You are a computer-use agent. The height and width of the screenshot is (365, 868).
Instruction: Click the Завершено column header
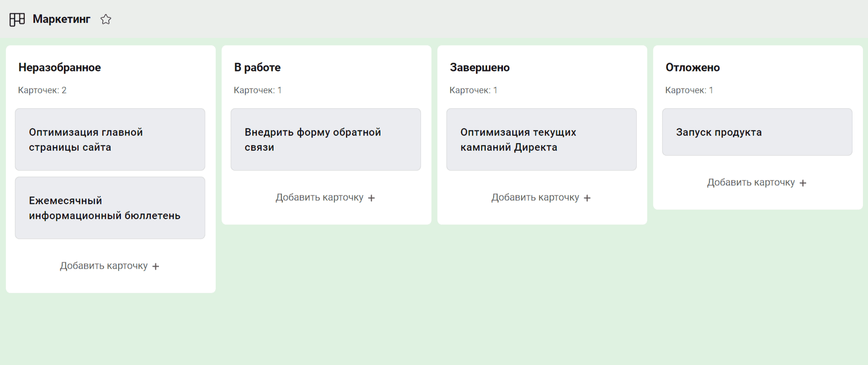click(479, 67)
